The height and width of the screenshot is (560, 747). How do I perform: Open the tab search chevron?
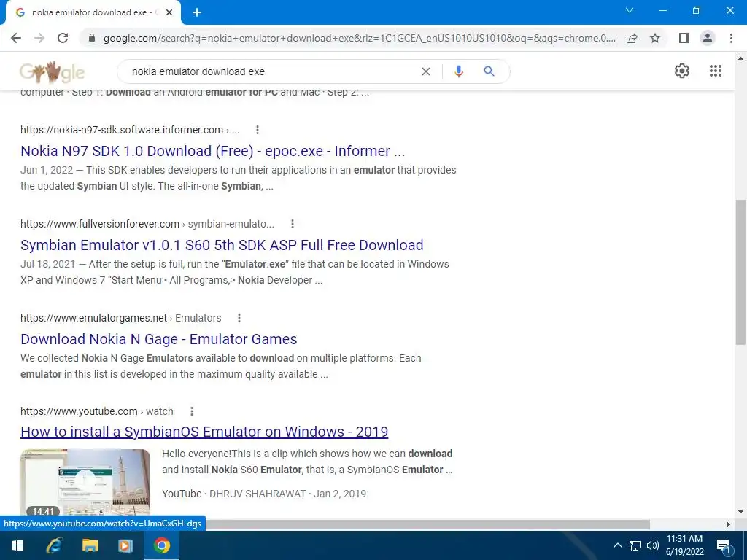point(630,10)
